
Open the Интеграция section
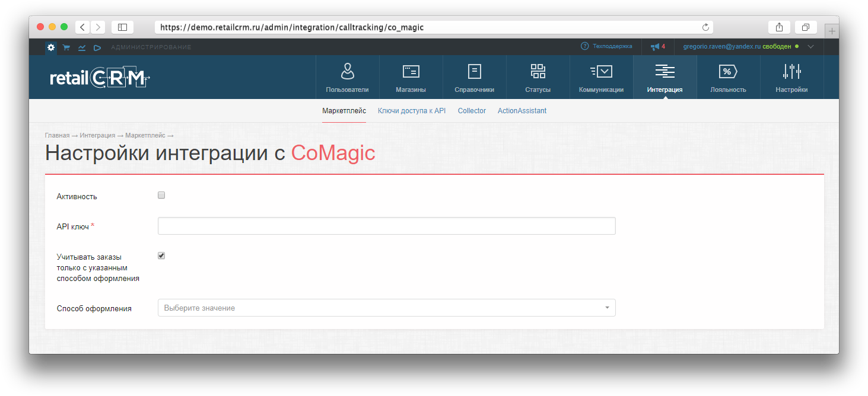665,77
